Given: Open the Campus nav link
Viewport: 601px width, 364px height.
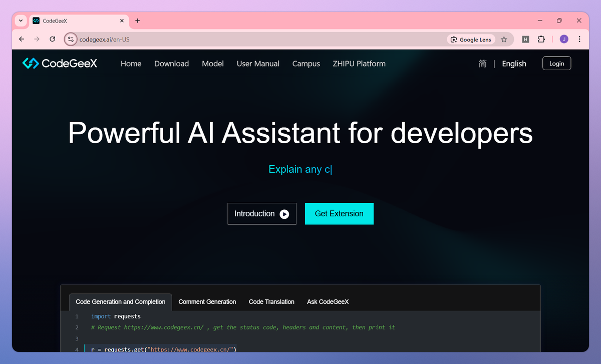Looking at the screenshot, I should pos(306,64).
